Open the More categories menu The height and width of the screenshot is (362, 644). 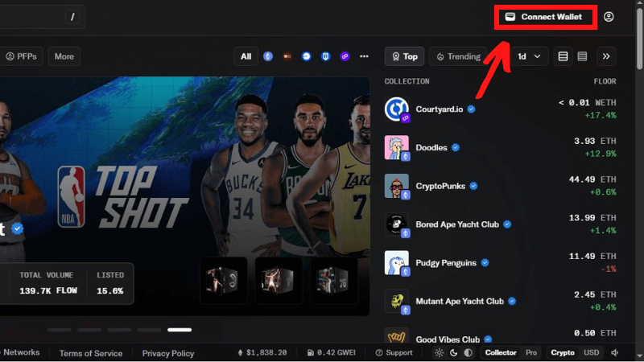point(64,56)
